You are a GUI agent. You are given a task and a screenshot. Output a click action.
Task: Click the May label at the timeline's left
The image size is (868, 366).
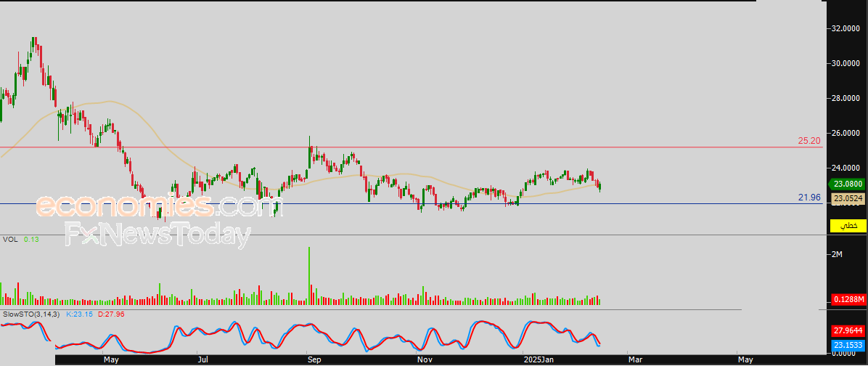pos(111,360)
